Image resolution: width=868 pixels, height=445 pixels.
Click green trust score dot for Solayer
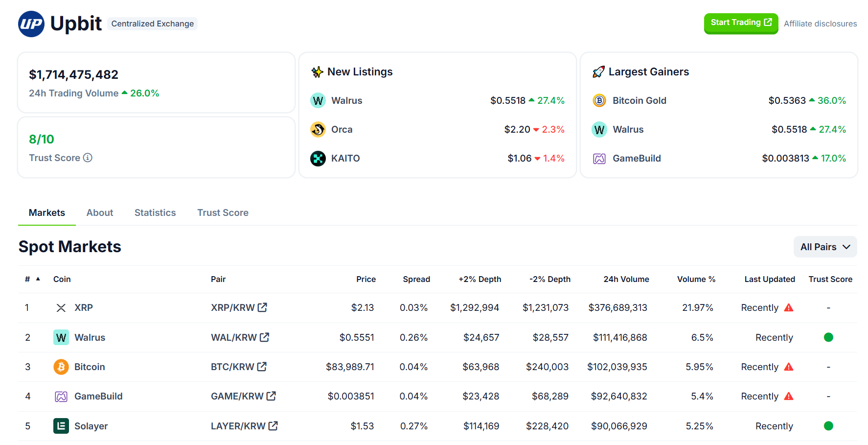tap(828, 426)
